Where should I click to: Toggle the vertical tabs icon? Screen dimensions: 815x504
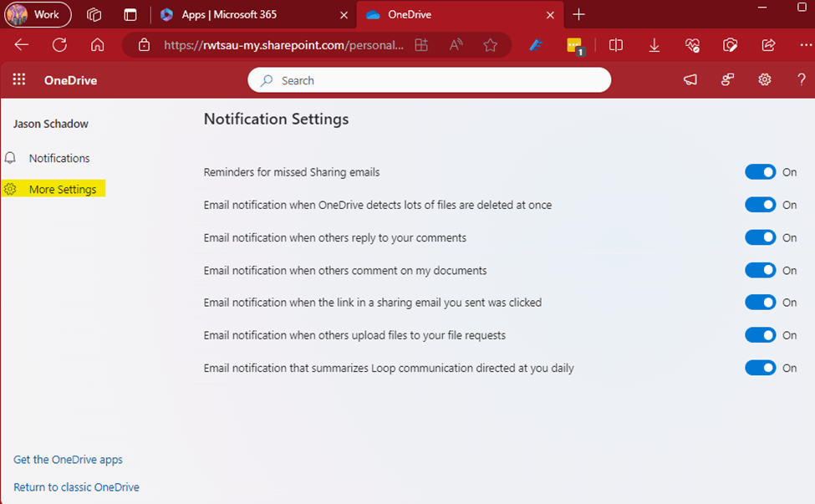pyautogui.click(x=130, y=14)
